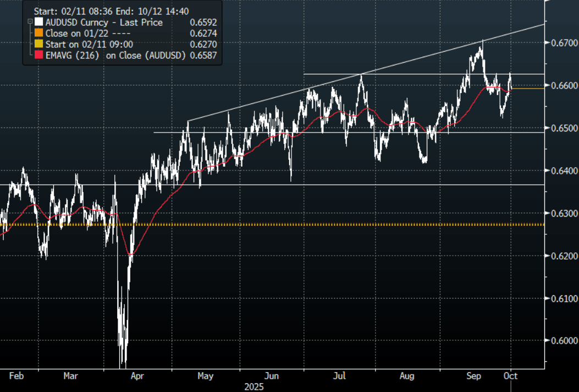Select legend row 'AUDUSD Curncy - Last Price'
Image resolution: width=579 pixels, height=392 pixels.
point(125,22)
